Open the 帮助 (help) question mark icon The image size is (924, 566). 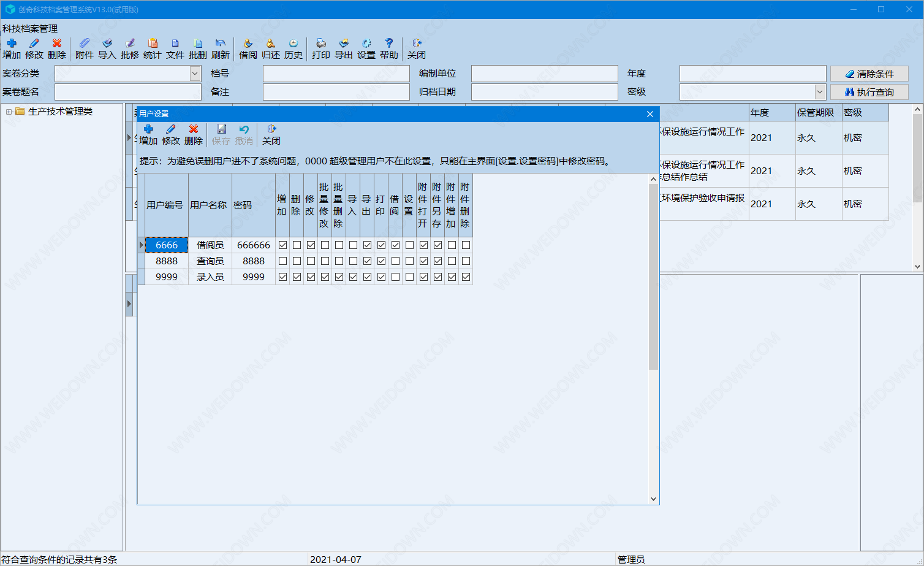point(389,48)
